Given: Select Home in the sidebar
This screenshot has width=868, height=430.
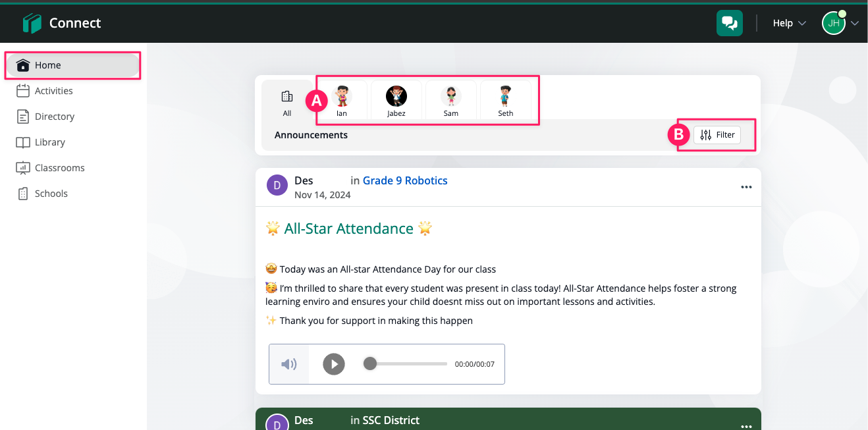Looking at the screenshot, I should coord(73,65).
